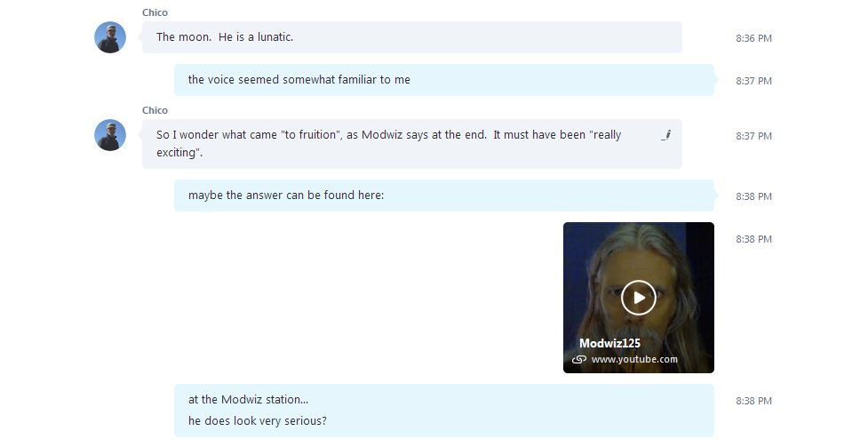The image size is (868, 447).
Task: Click the edited pencil icon on Chico's message
Action: [666, 134]
